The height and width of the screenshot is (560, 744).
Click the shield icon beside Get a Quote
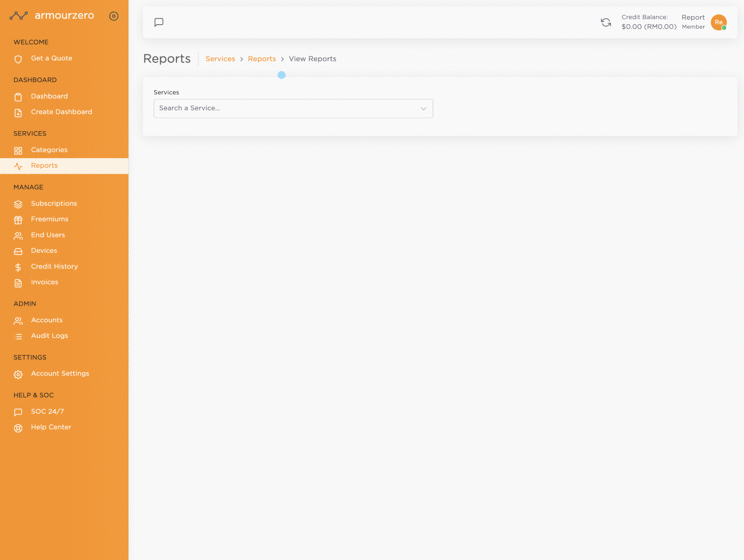18,59
